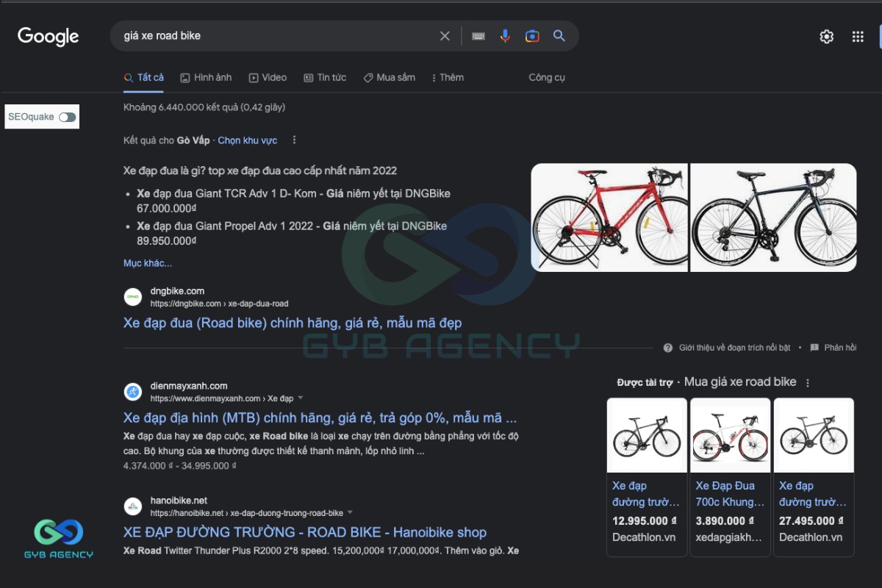Click Khoảng 6.440.000 kết quả text
Viewport: 882px width, 588px height.
[x=204, y=107]
